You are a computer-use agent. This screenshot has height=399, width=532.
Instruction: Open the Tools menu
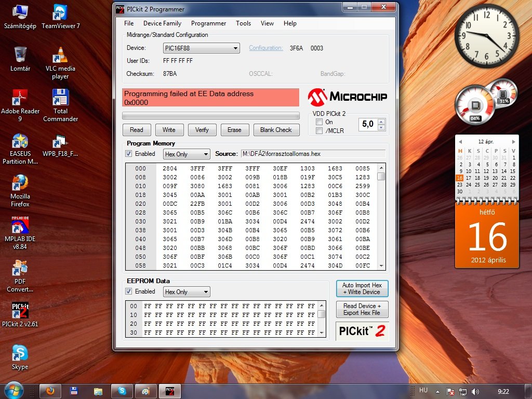tap(243, 23)
